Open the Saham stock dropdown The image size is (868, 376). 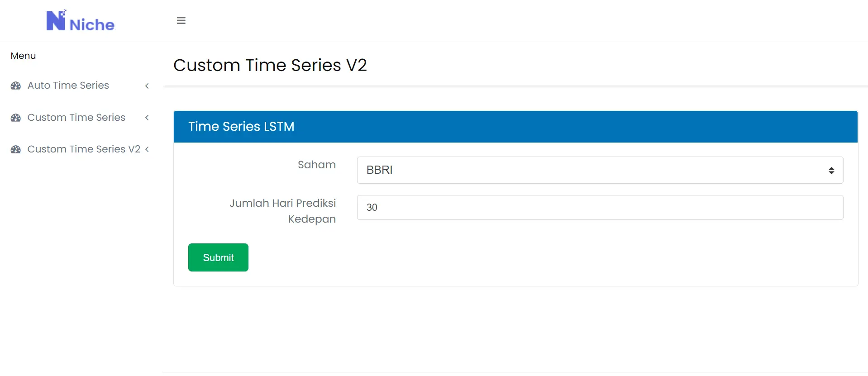(x=600, y=170)
